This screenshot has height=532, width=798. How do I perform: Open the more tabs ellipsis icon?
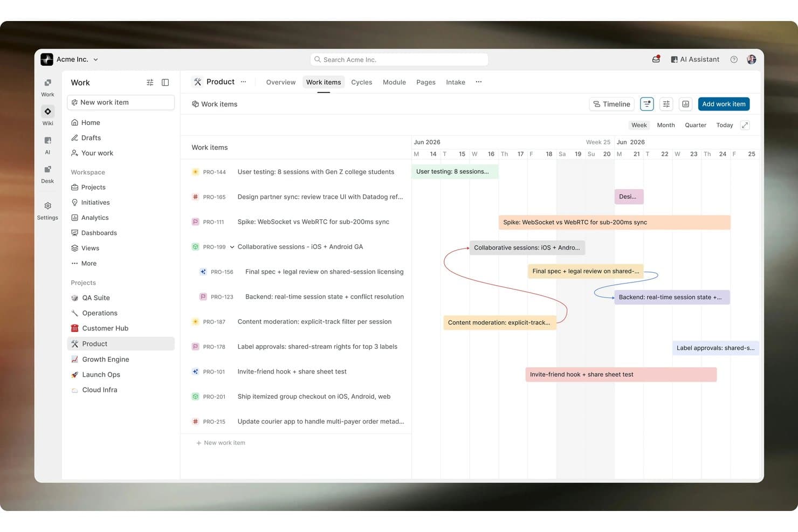[x=479, y=82]
